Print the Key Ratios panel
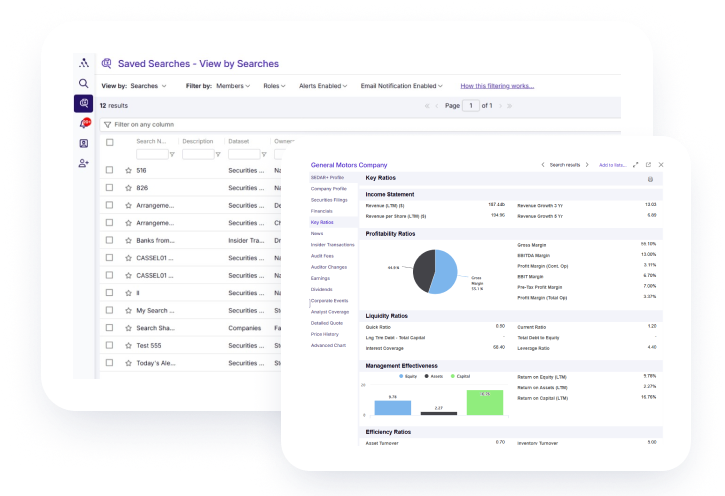The width and height of the screenshot is (725, 496). pyautogui.click(x=650, y=179)
